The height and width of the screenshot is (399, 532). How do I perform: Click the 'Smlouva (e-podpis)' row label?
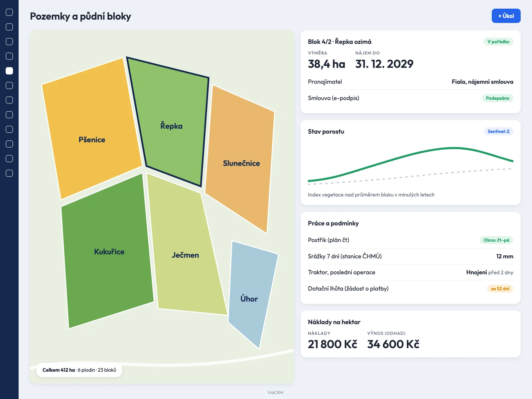(x=333, y=98)
